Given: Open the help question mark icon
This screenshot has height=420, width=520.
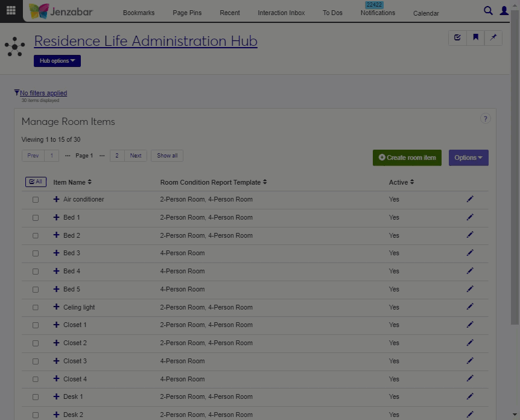Looking at the screenshot, I should (x=485, y=119).
